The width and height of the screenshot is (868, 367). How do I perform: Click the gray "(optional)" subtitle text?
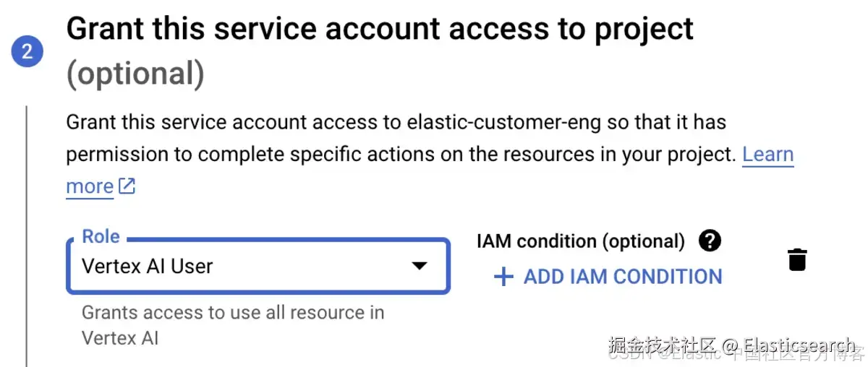[135, 74]
